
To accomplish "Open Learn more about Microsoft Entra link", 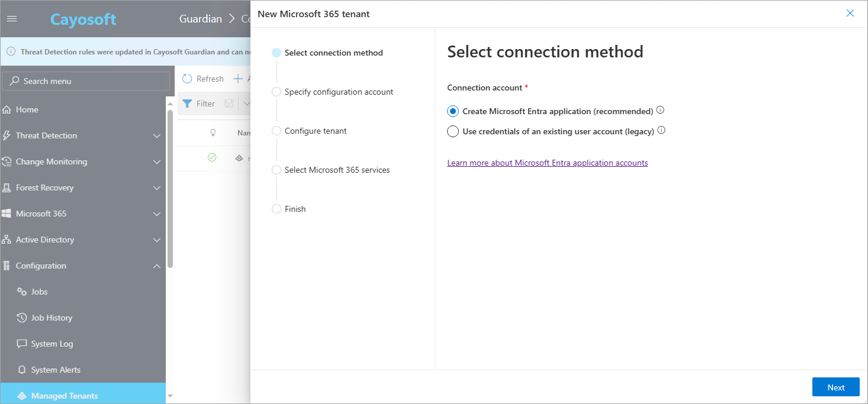I will pyautogui.click(x=547, y=163).
